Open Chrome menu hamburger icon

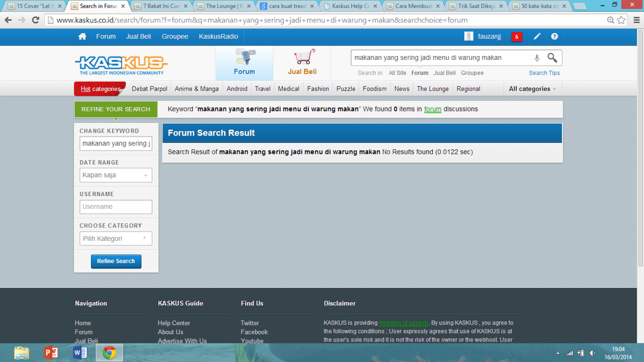[636, 20]
